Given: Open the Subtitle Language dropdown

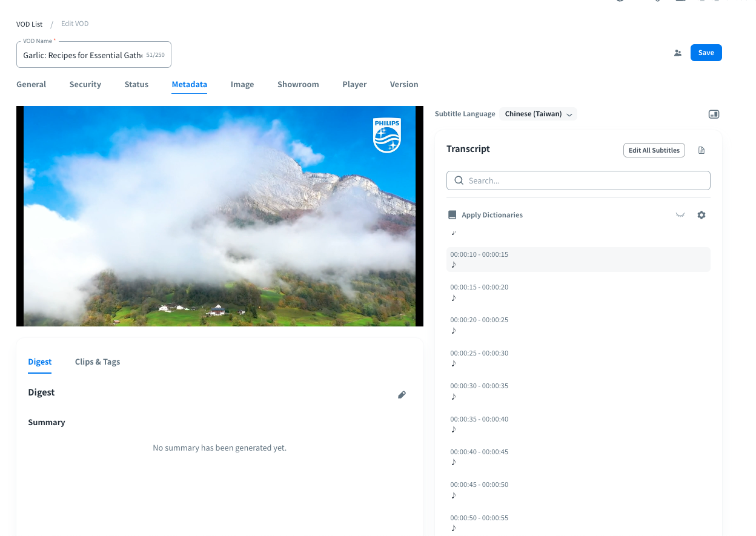Looking at the screenshot, I should 538,114.
